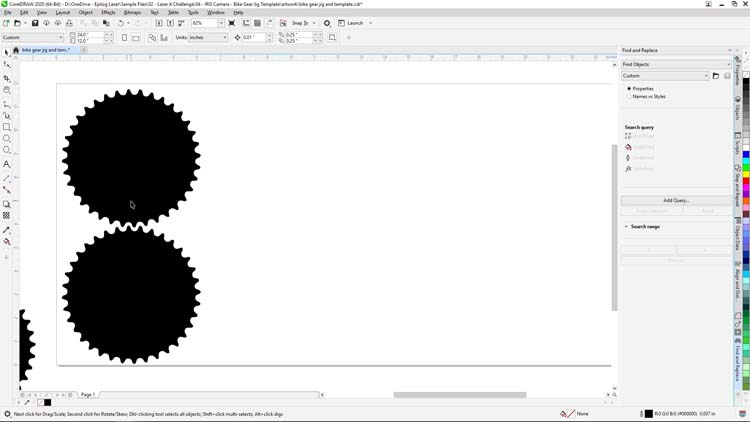Set page to landscape orientation
The width and height of the screenshot is (750, 422).
tap(136, 37)
